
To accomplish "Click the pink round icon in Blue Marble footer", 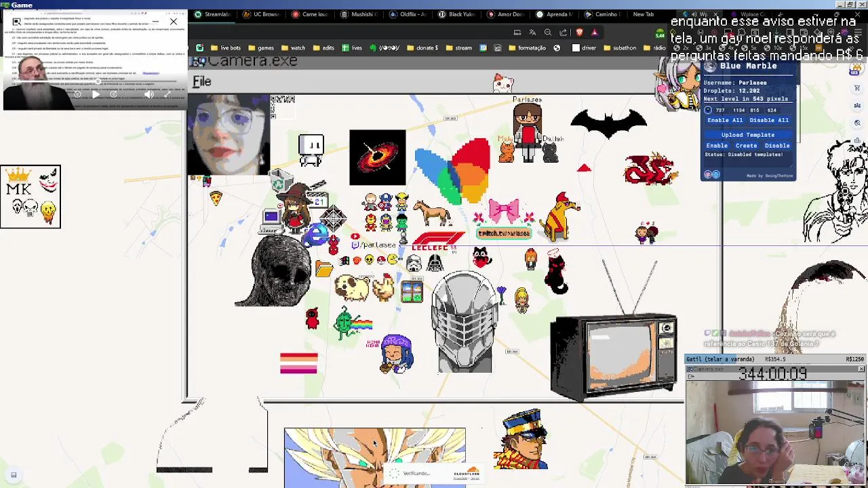I will click(708, 175).
